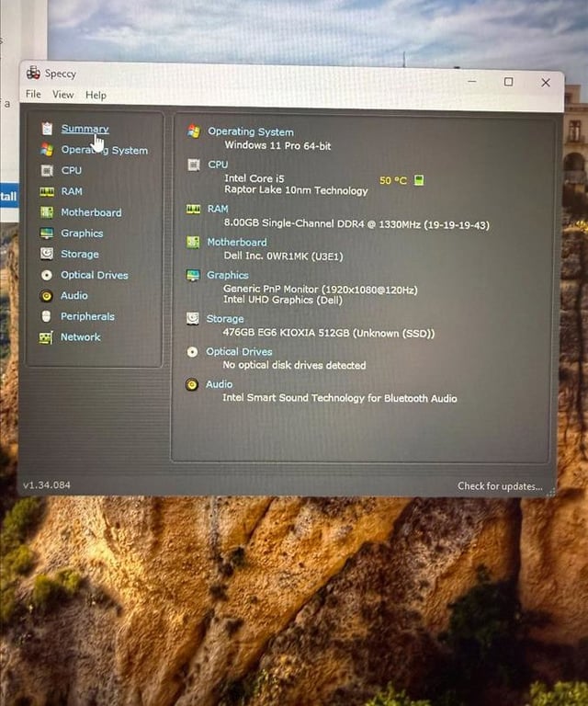This screenshot has height=706, width=588.
Task: Click the Motherboard icon in sidebar
Action: tap(47, 212)
